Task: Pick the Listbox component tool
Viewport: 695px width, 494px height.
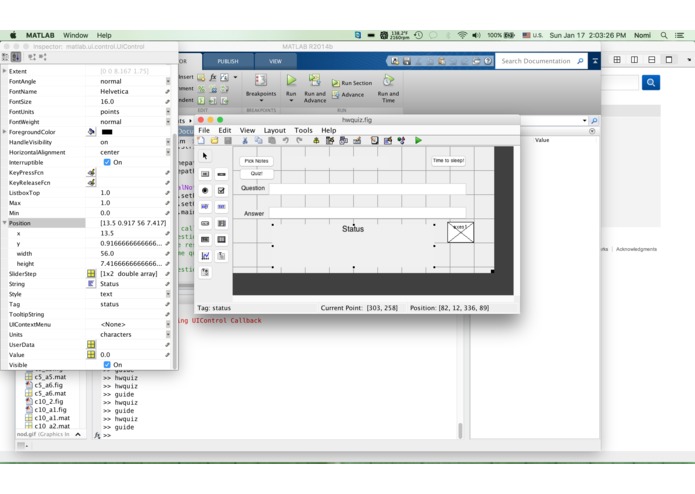Action: click(x=222, y=223)
